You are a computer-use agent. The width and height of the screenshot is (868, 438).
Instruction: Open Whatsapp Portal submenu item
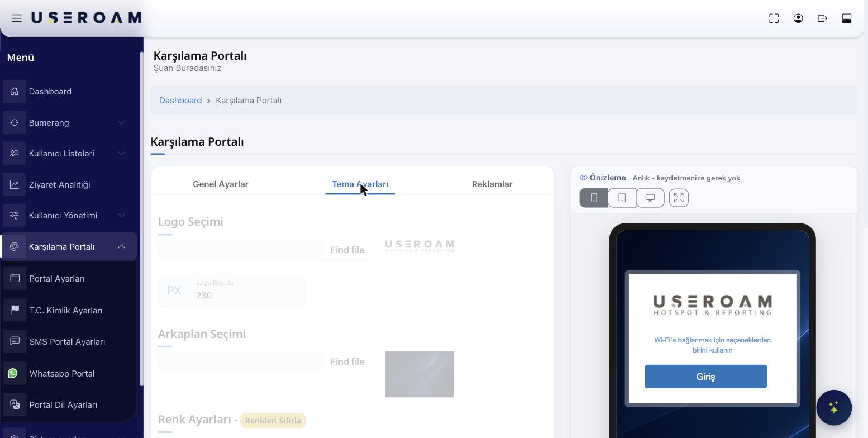62,373
